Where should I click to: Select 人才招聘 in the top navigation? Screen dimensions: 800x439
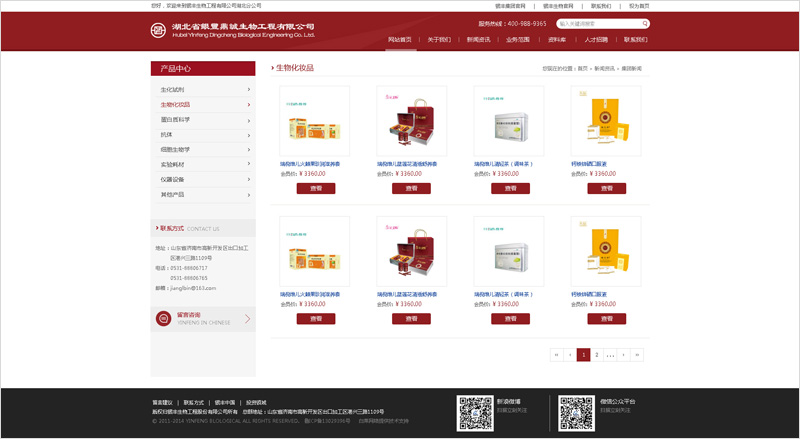click(x=596, y=40)
